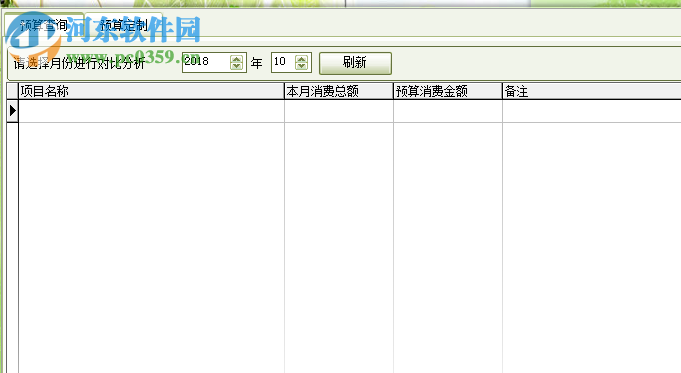Decrease the year with the down spinner arrow
This screenshot has height=373, width=681.
[x=237, y=66]
